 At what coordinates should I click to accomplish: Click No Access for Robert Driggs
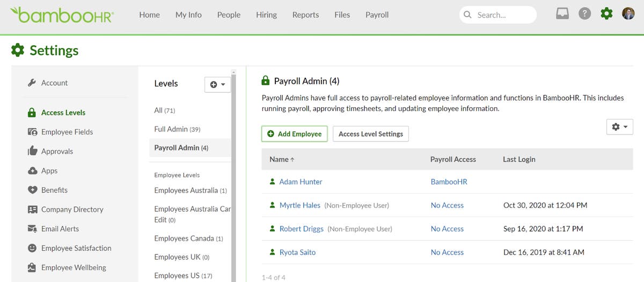pos(447,229)
